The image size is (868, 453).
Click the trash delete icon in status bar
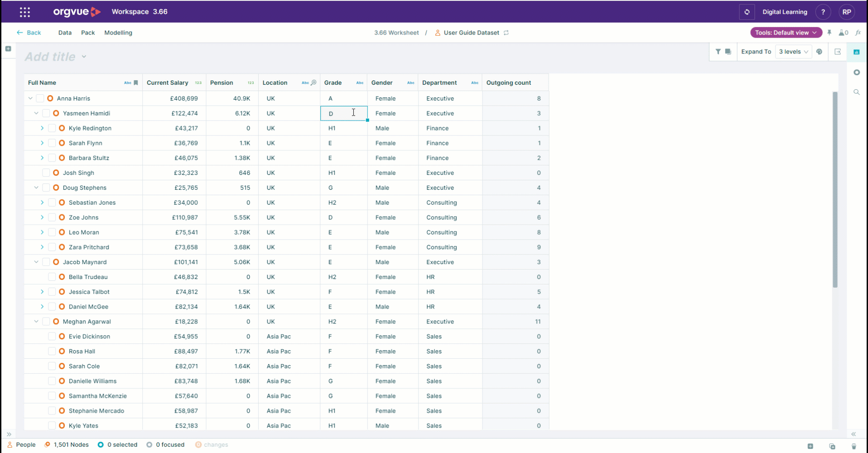(x=854, y=446)
